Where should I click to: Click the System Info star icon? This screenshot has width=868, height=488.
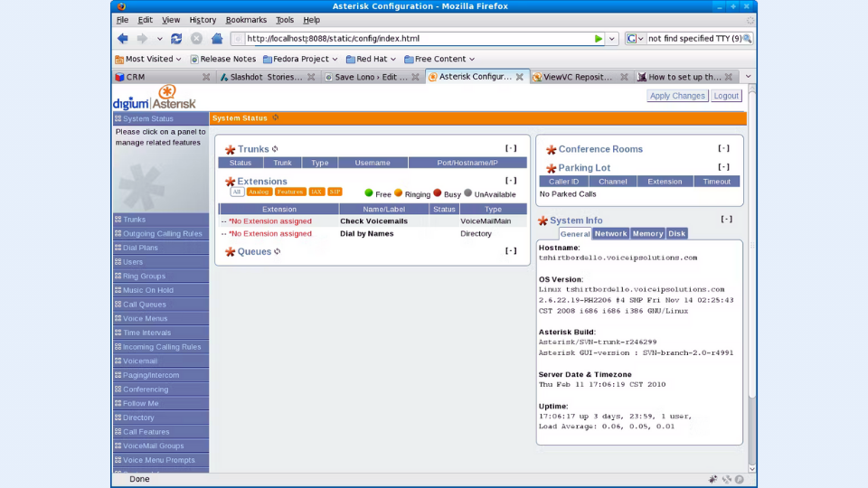[542, 221]
